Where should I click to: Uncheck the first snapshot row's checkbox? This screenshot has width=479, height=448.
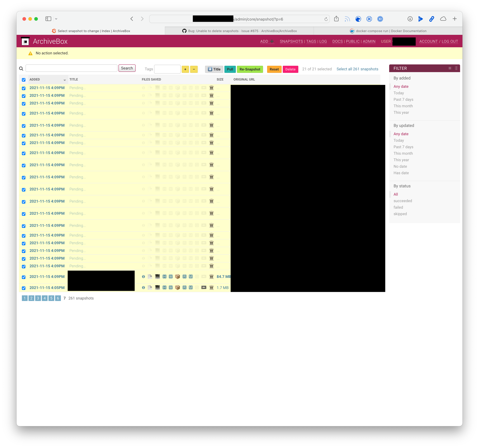[x=24, y=88]
